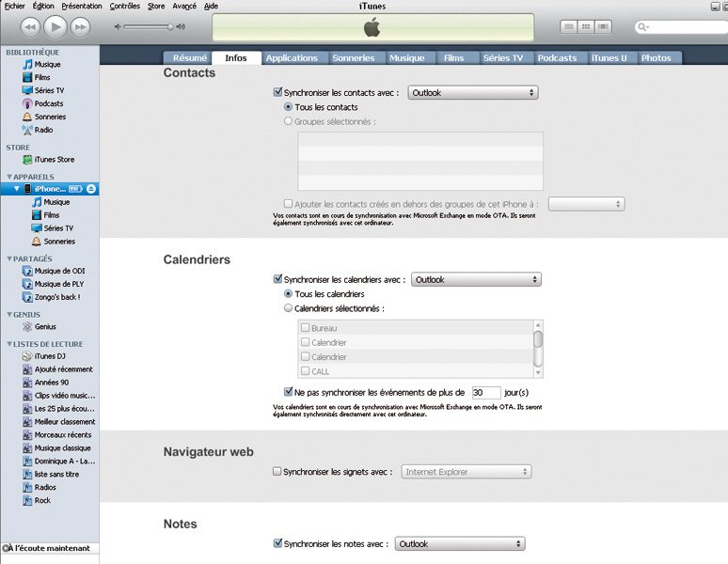Go back to the previous track

(x=29, y=27)
